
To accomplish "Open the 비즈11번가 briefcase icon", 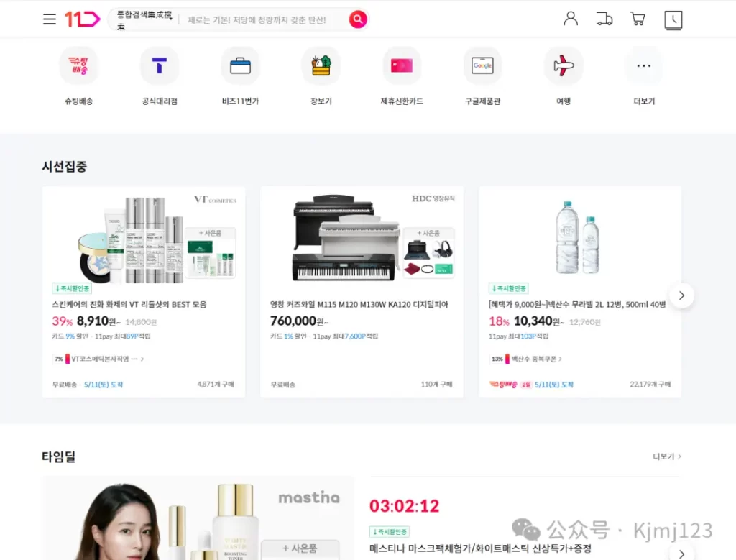I will coord(240,65).
